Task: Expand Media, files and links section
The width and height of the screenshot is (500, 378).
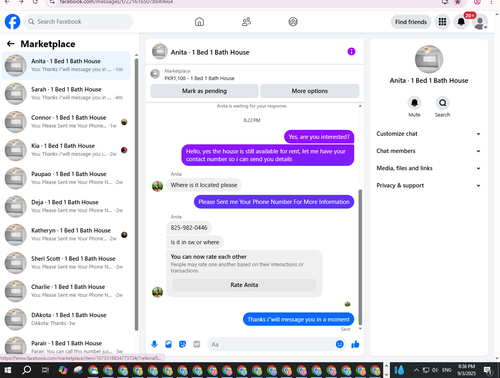Action: click(x=428, y=168)
